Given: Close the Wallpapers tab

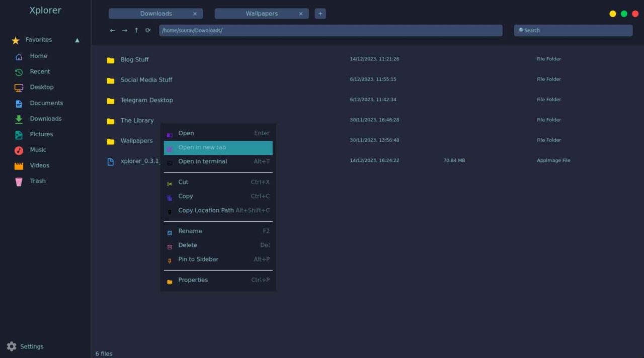Looking at the screenshot, I should click(301, 14).
